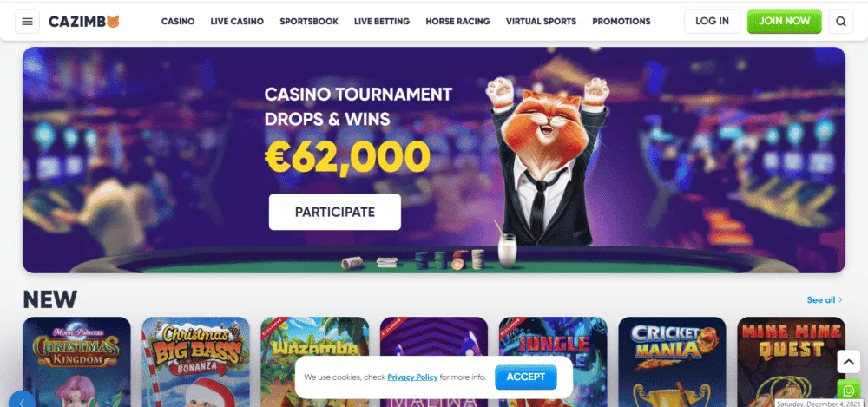Open the Privacy Policy link
The height and width of the screenshot is (407, 868).
(x=412, y=377)
